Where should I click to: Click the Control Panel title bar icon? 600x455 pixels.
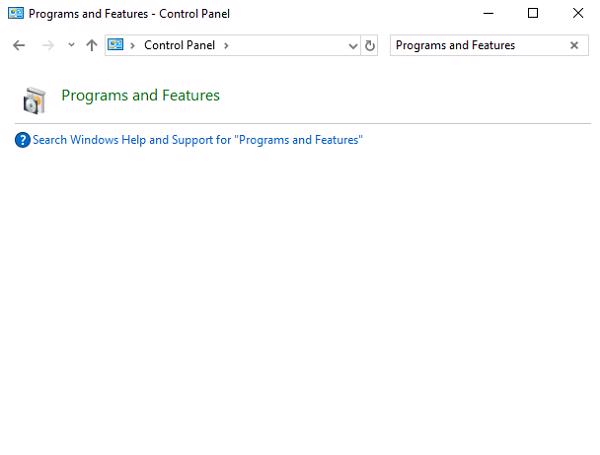pyautogui.click(x=14, y=14)
